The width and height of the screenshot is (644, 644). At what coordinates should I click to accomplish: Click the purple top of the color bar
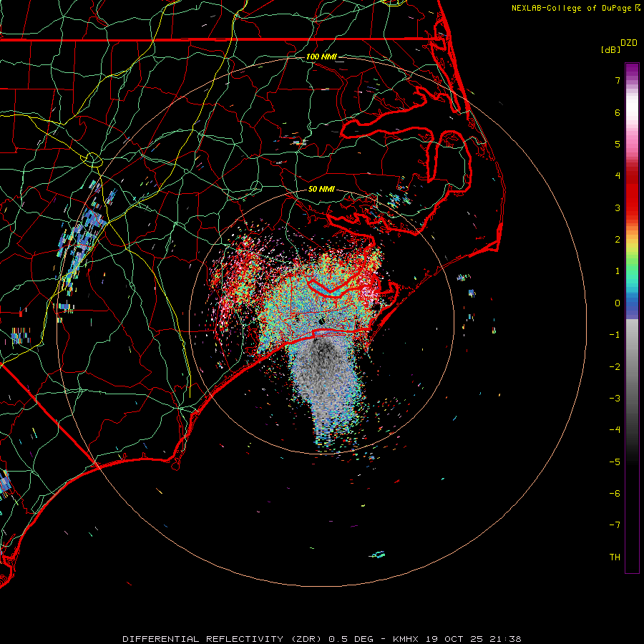click(x=632, y=71)
